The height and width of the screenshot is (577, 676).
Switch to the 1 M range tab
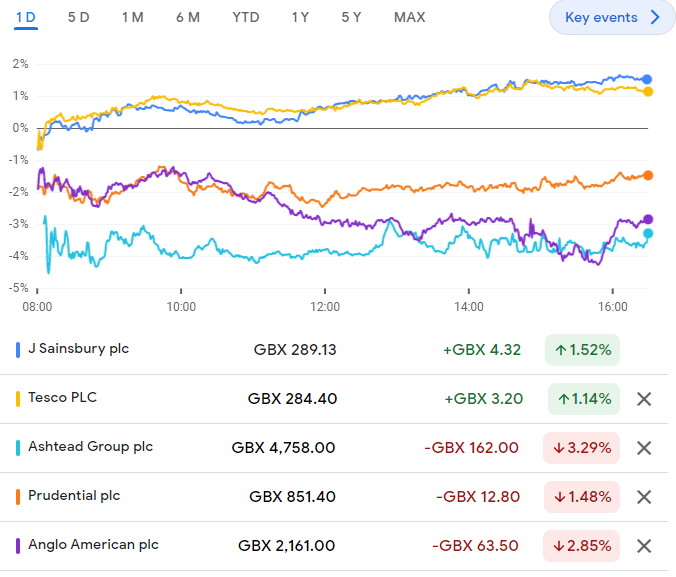(x=132, y=18)
